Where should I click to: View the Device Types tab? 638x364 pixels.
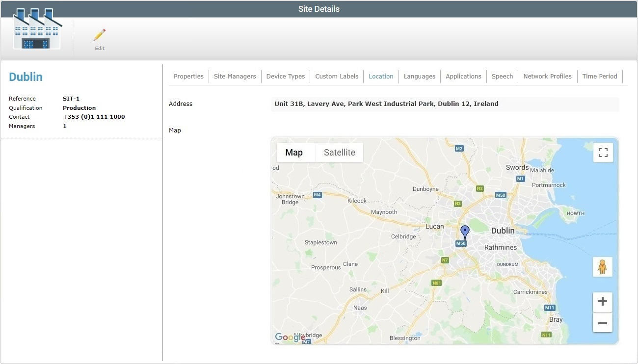[x=286, y=76]
